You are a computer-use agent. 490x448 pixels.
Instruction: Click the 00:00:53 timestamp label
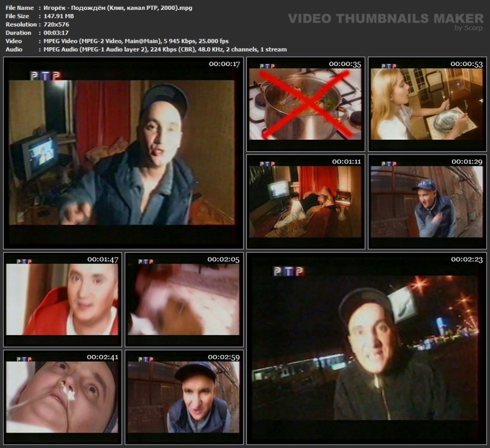(x=466, y=64)
